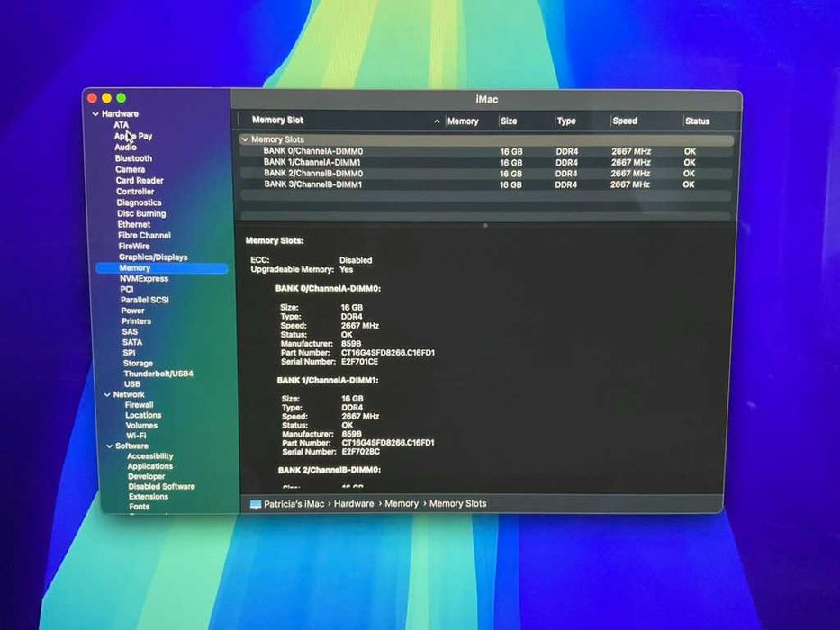Open Graphics/Displays info
The width and height of the screenshot is (840, 630).
pos(153,257)
